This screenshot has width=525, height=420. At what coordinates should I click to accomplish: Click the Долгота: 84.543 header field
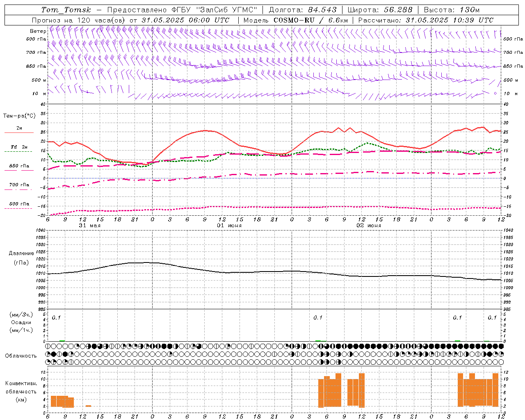click(x=303, y=10)
